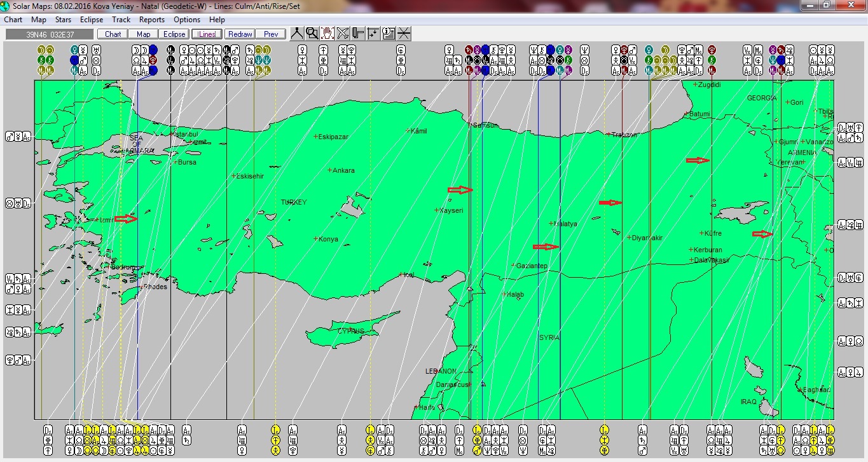
Task: Toggle the Lines button
Action: point(207,34)
